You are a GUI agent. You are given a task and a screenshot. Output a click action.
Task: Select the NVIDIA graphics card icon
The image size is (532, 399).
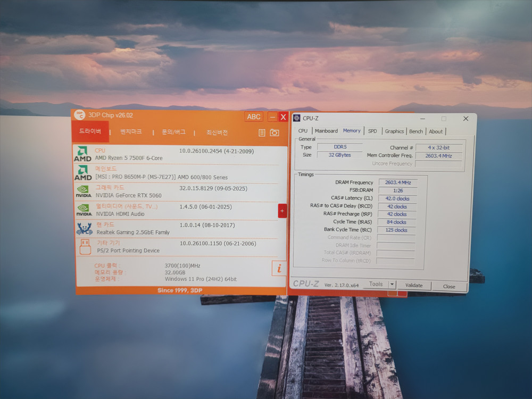(x=84, y=192)
